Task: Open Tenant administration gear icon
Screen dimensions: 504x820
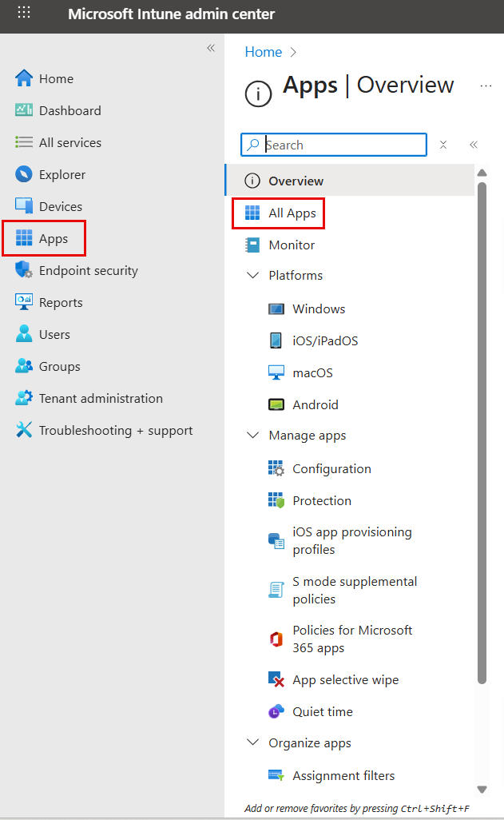Action: point(24,398)
